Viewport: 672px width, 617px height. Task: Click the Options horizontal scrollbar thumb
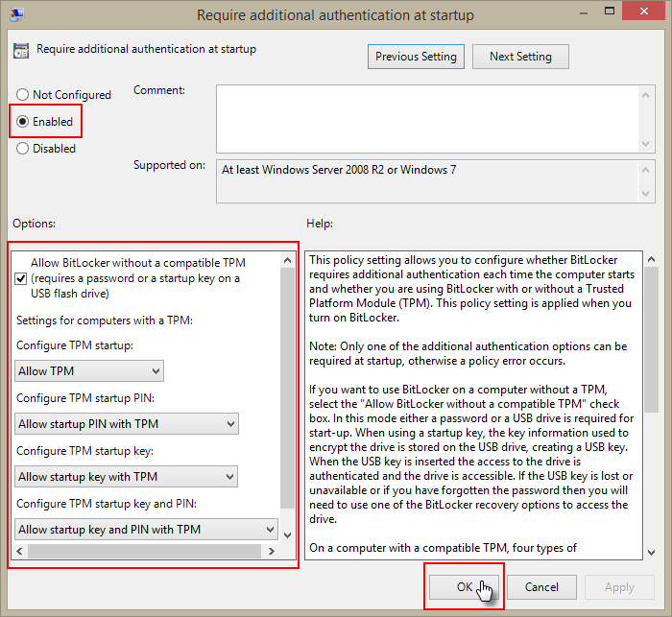click(144, 551)
